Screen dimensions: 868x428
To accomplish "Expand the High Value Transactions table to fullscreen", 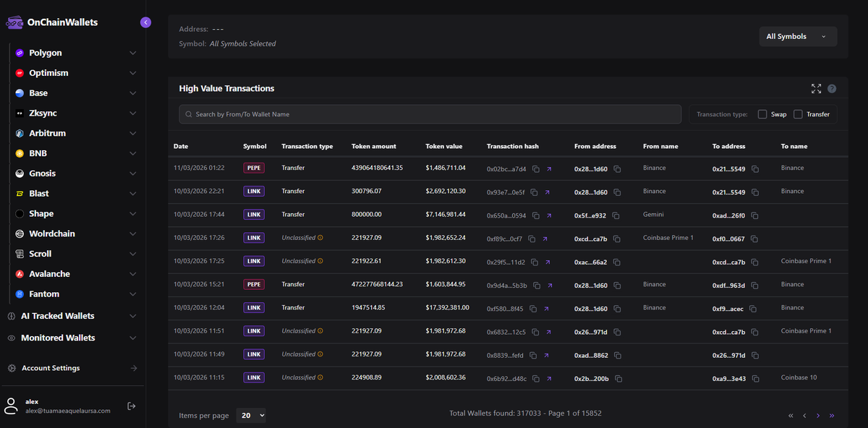I will point(816,88).
